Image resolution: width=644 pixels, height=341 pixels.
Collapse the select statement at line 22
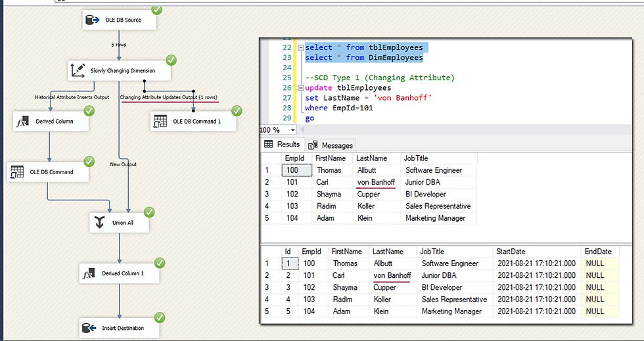pyautogui.click(x=301, y=48)
